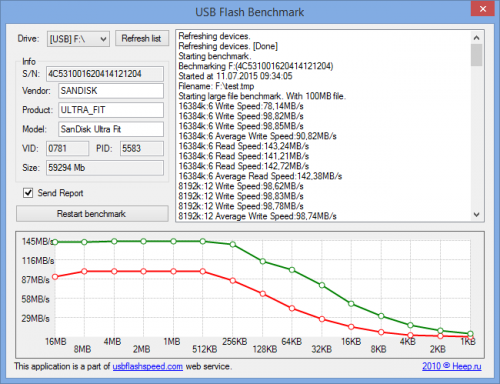Click the S/N serial number field
This screenshot has width=500, height=384.
pos(105,74)
